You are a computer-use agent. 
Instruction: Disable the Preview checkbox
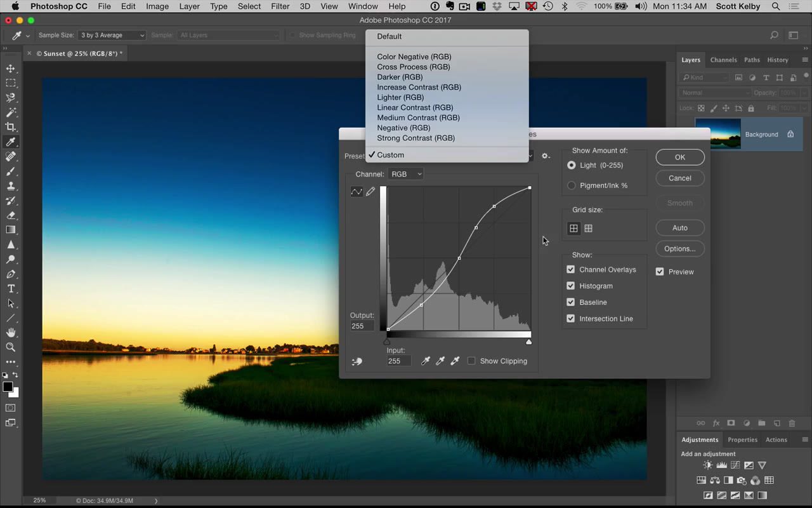(660, 271)
